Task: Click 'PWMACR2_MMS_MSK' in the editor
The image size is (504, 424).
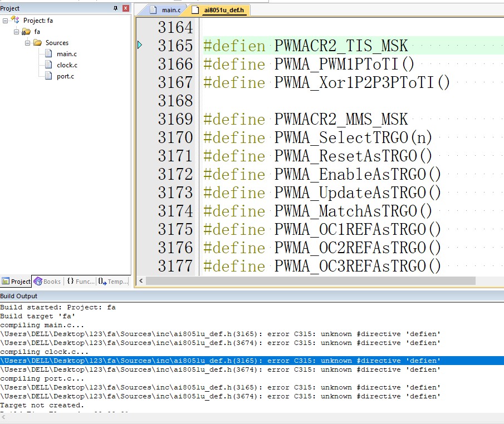Action: click(341, 119)
